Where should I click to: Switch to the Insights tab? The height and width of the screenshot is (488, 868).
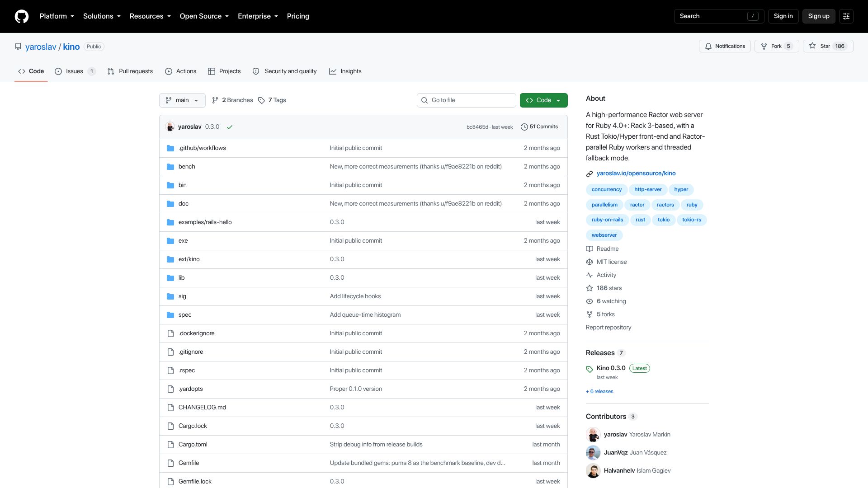[x=345, y=71]
